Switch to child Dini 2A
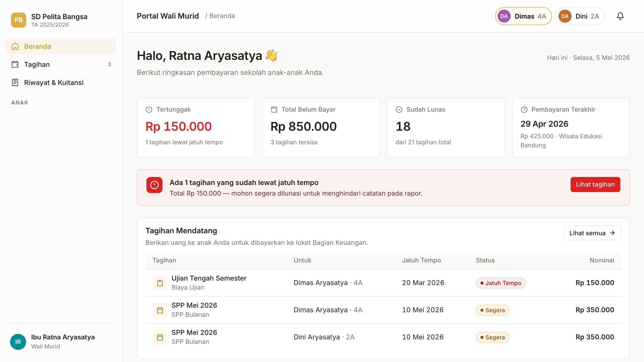This screenshot has width=644, height=362. [x=580, y=16]
